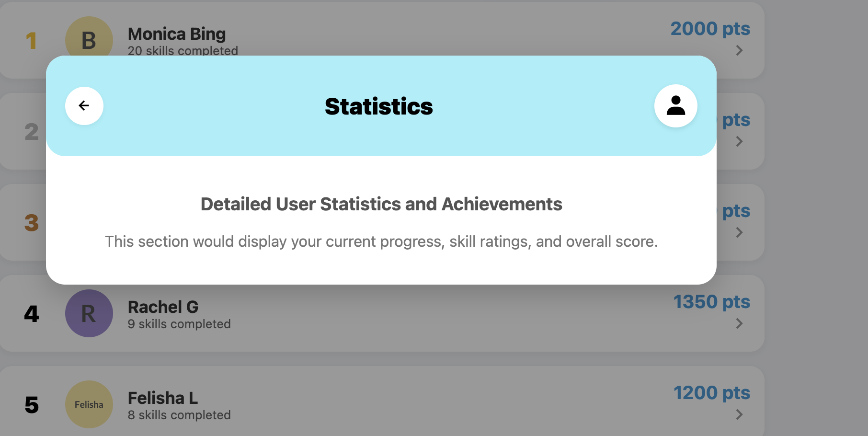
Task: Click the Detailed User Statistics heading
Action: 381,204
